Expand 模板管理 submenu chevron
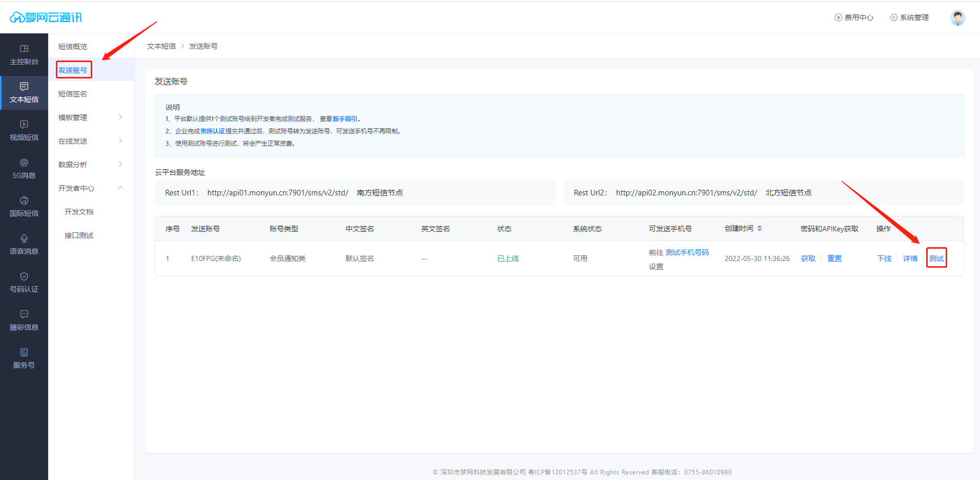 pyautogui.click(x=120, y=117)
